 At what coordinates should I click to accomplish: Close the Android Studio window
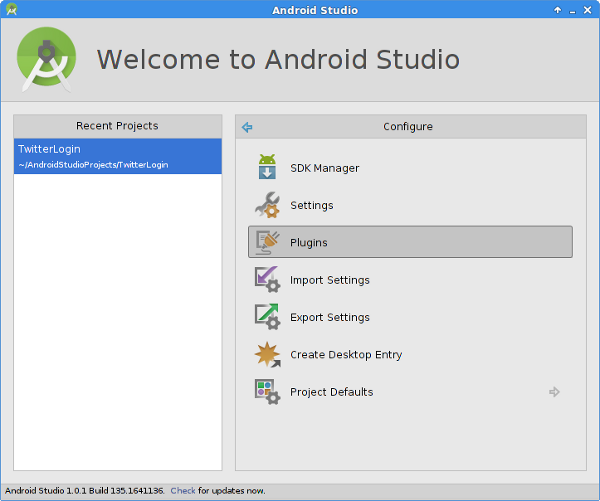pos(587,10)
